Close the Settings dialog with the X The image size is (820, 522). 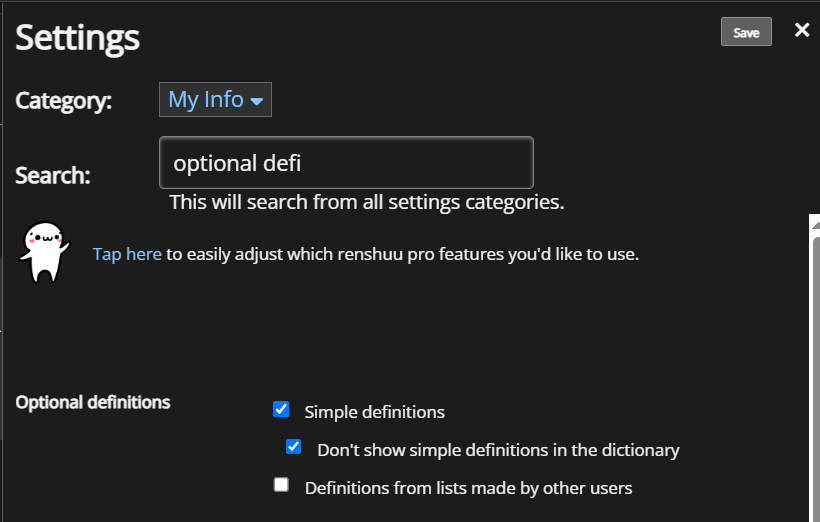(802, 30)
